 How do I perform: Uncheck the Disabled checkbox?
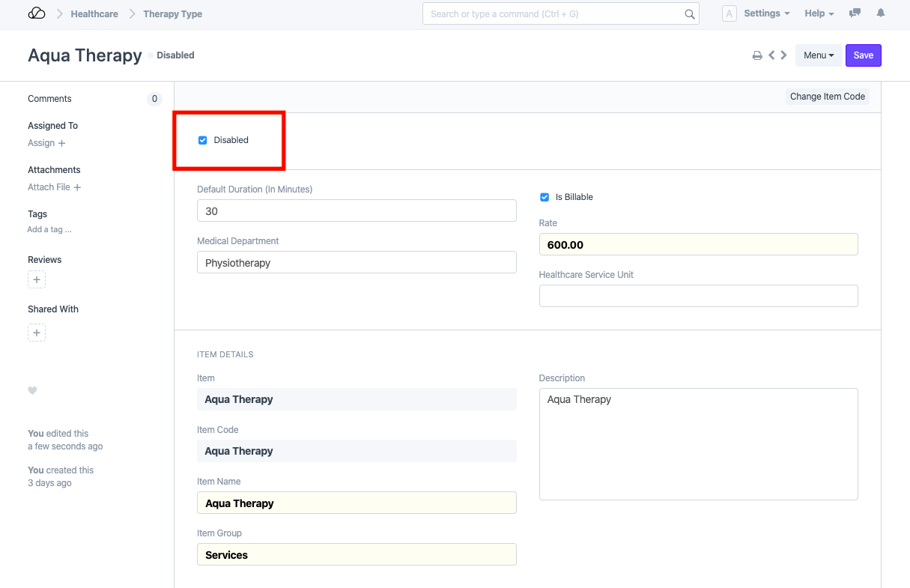[x=202, y=140]
